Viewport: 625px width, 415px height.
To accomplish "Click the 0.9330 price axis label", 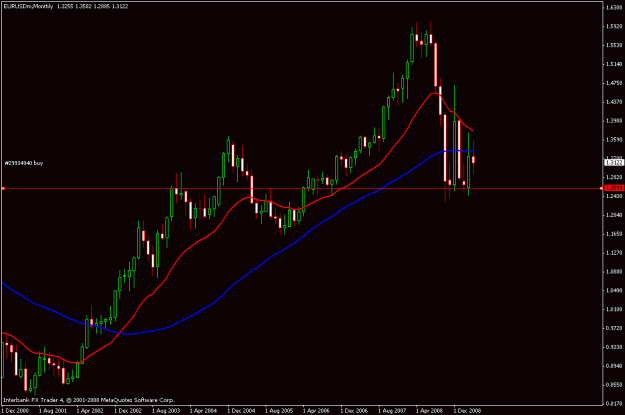I will [x=615, y=347].
